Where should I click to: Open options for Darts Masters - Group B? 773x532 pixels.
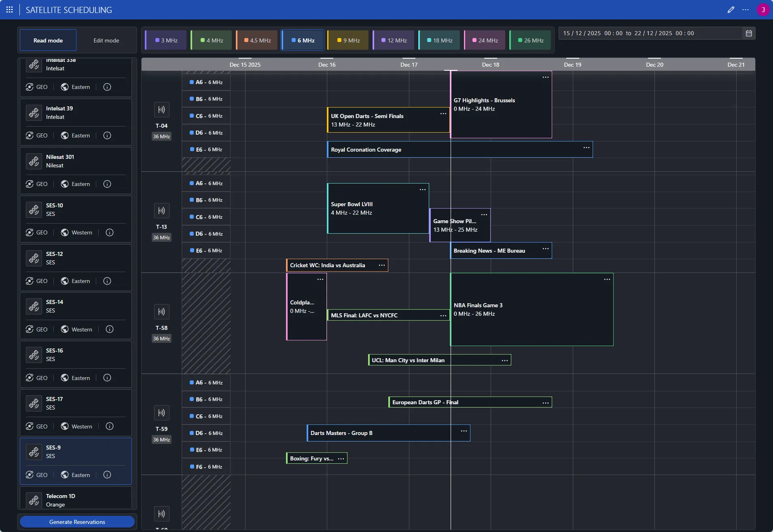464,431
